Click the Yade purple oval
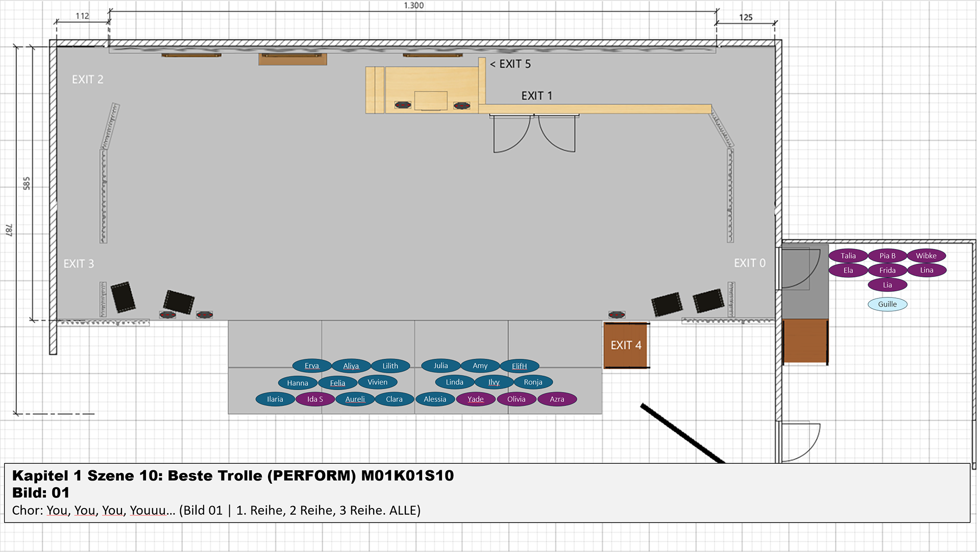 tap(475, 399)
